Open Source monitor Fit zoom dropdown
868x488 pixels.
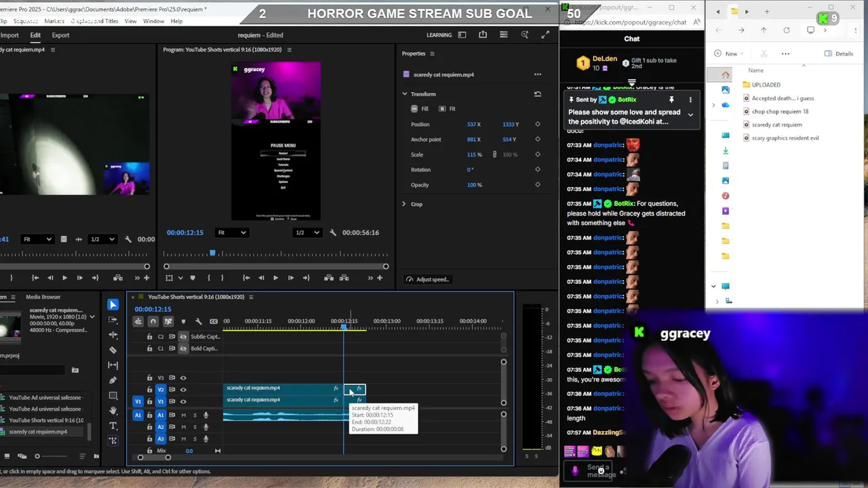[x=37, y=239]
